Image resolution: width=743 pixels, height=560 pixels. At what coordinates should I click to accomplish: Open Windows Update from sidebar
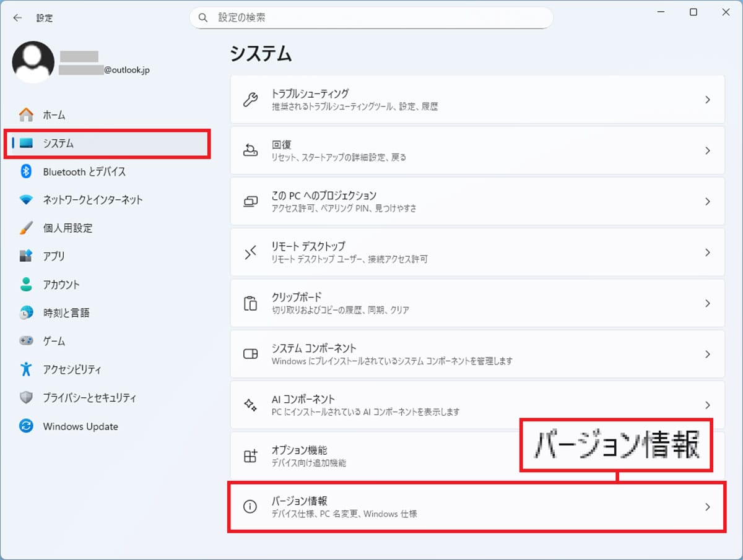tap(80, 426)
